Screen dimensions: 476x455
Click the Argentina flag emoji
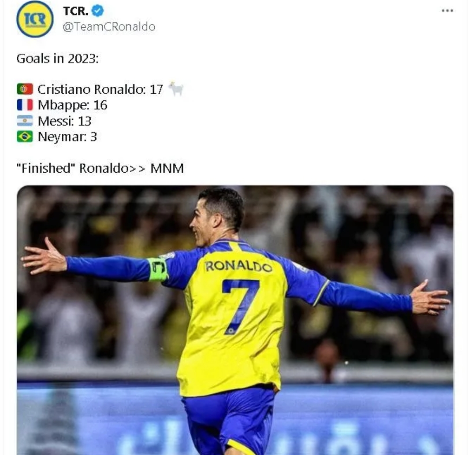(x=25, y=121)
